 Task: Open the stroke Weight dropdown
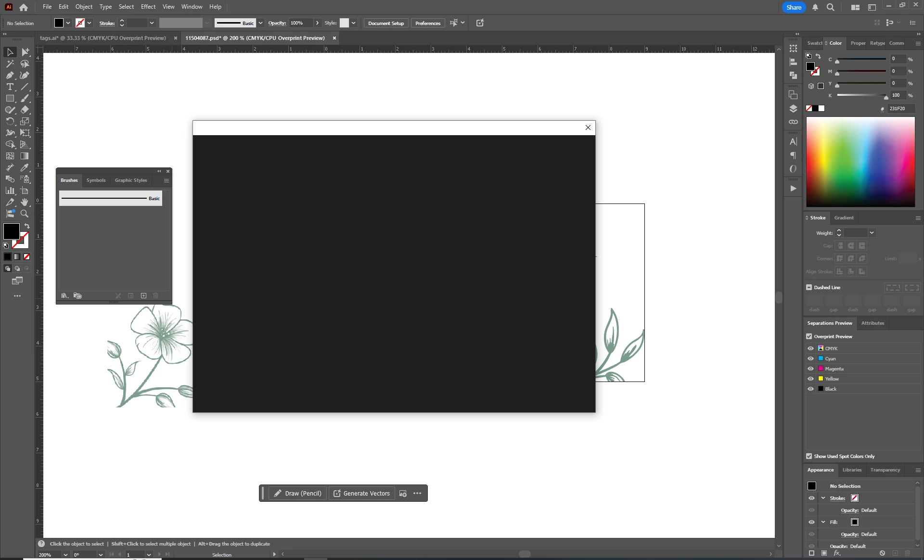pyautogui.click(x=872, y=233)
